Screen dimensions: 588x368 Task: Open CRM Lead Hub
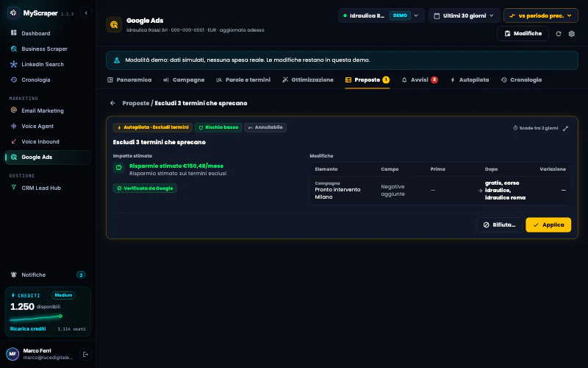[48, 188]
